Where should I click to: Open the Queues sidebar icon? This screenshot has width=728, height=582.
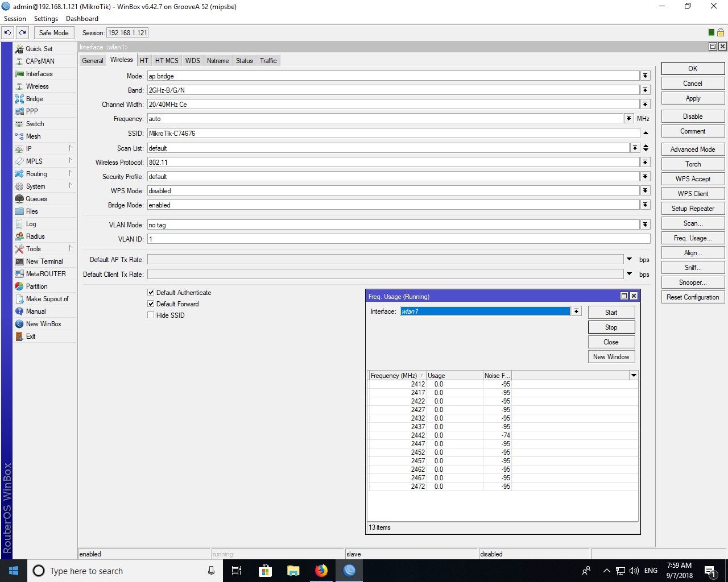pyautogui.click(x=19, y=199)
